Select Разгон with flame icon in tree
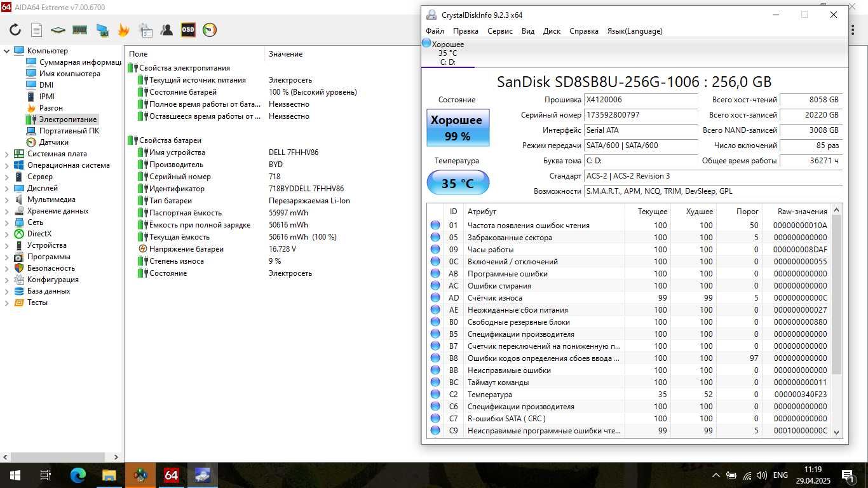The image size is (868, 488). [44, 108]
